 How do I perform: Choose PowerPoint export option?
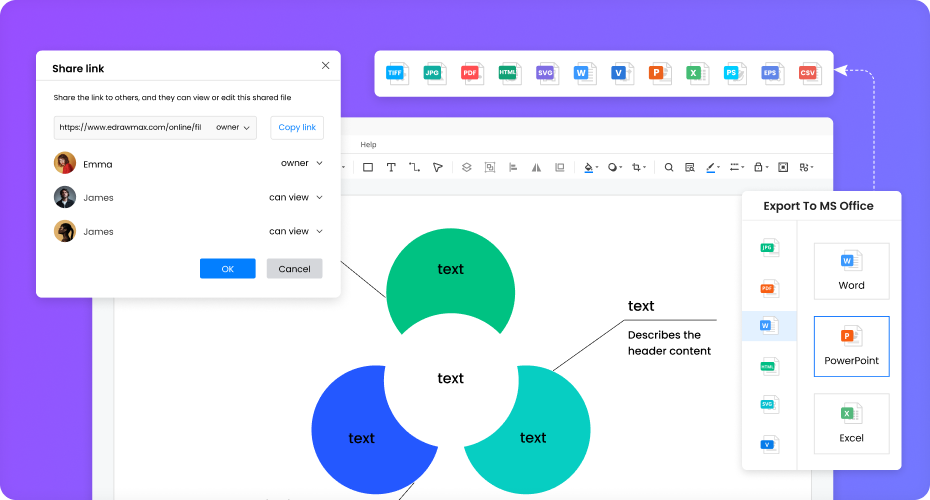pyautogui.click(x=851, y=346)
